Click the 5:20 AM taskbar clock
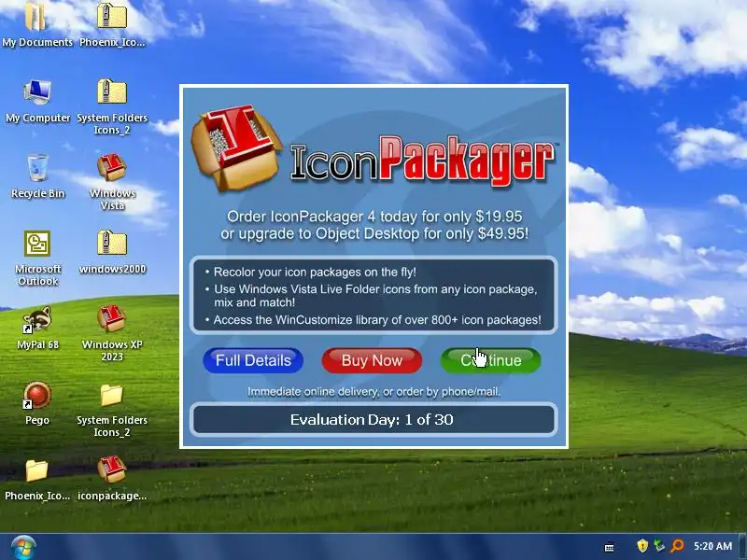The image size is (747, 560). click(712, 546)
